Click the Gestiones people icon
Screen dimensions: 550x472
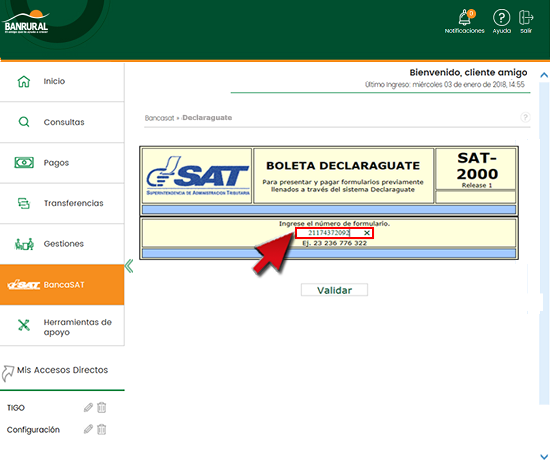(24, 244)
